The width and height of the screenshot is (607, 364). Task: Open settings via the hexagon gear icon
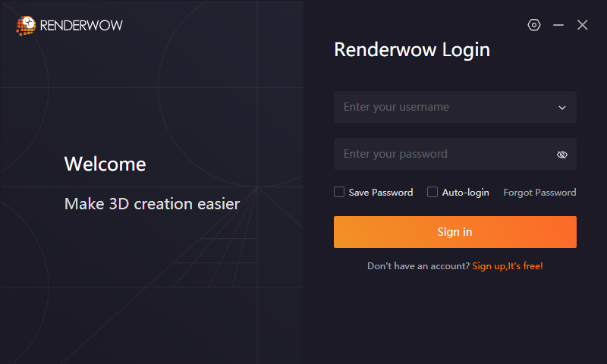click(534, 25)
